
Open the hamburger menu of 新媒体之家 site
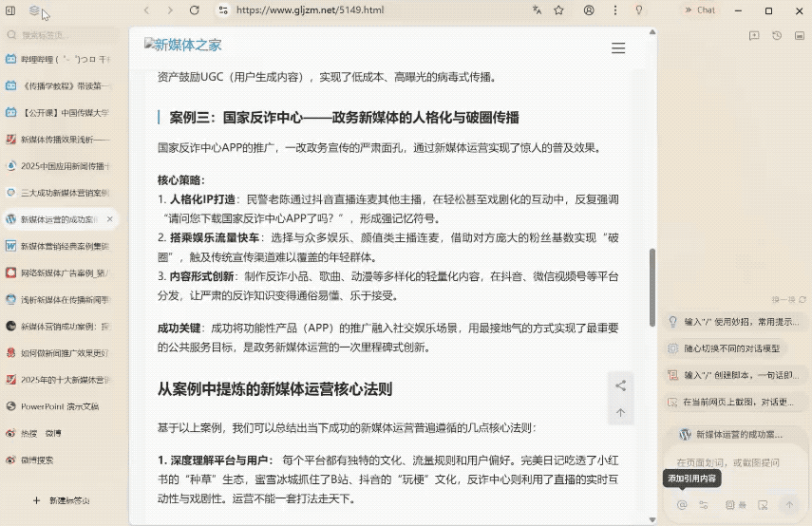pyautogui.click(x=618, y=48)
